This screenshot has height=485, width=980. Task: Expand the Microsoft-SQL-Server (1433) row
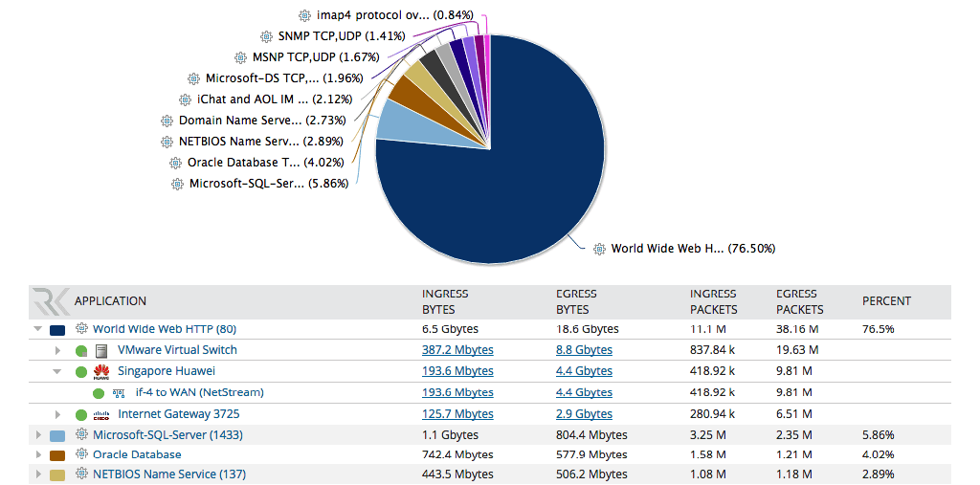pyautogui.click(x=38, y=435)
